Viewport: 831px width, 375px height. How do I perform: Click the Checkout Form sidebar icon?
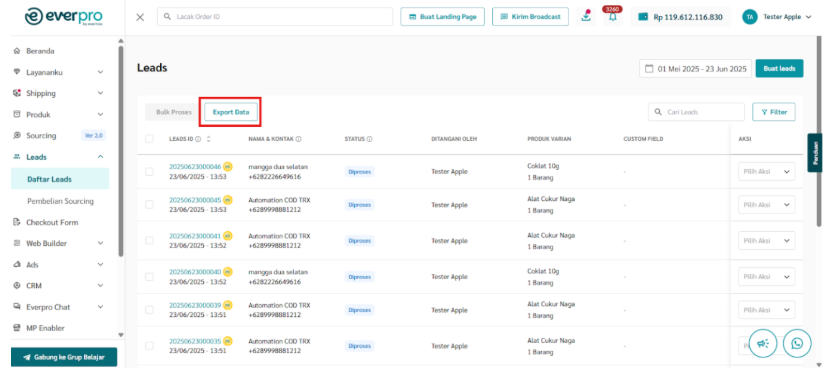coord(16,222)
